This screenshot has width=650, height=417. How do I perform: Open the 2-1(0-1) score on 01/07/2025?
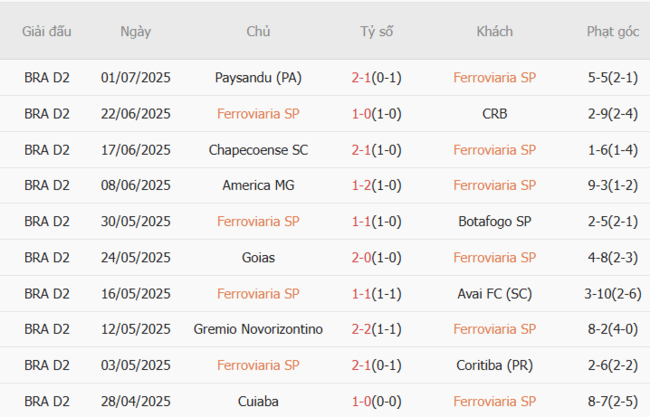tap(377, 77)
